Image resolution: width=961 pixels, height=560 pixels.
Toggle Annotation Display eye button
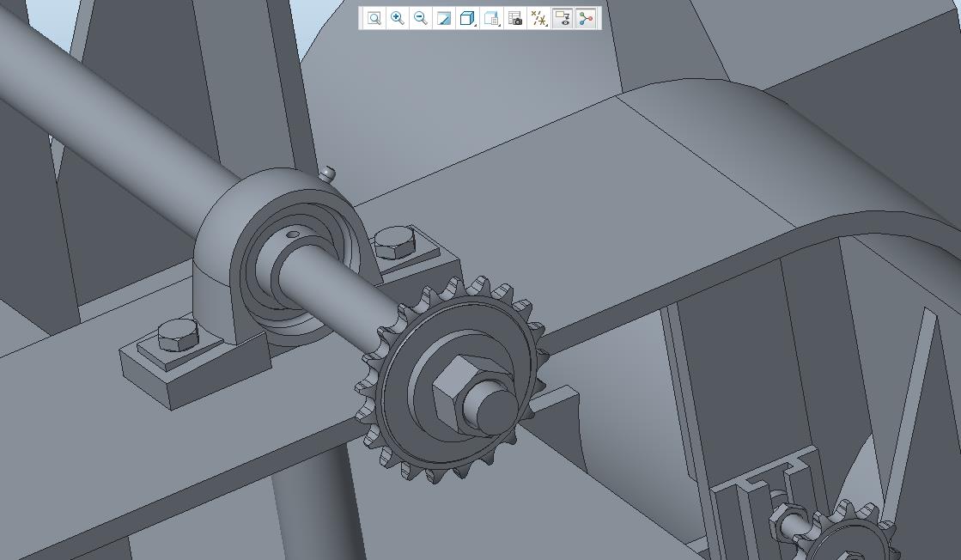[x=562, y=18]
